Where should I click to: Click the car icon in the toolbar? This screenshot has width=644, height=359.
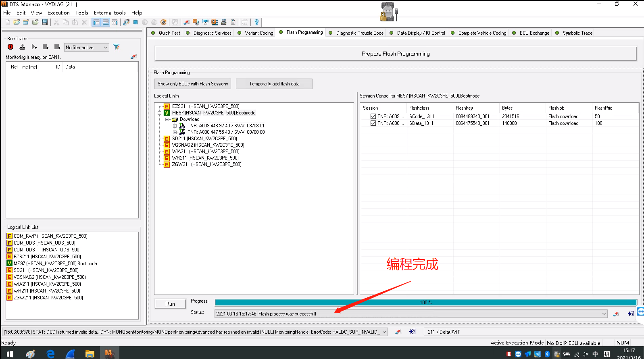(224, 22)
